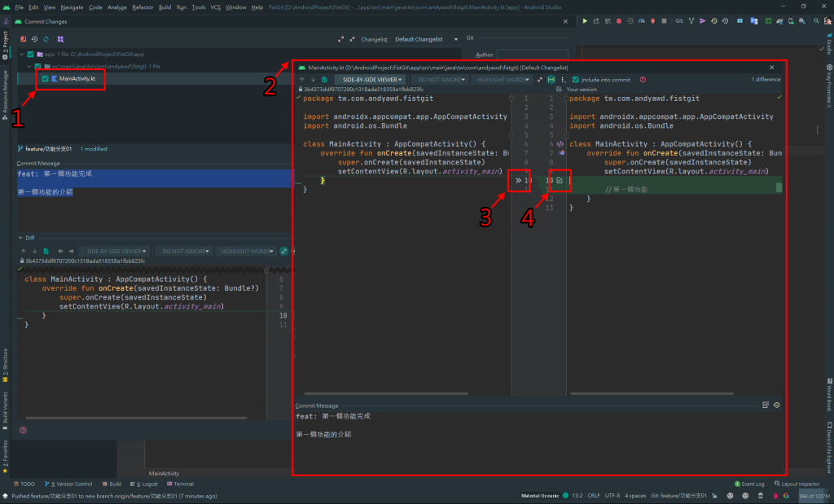The height and width of the screenshot is (504, 834).
Task: Open the lower DO NOT IGNORE dropdown
Action: 185,251
